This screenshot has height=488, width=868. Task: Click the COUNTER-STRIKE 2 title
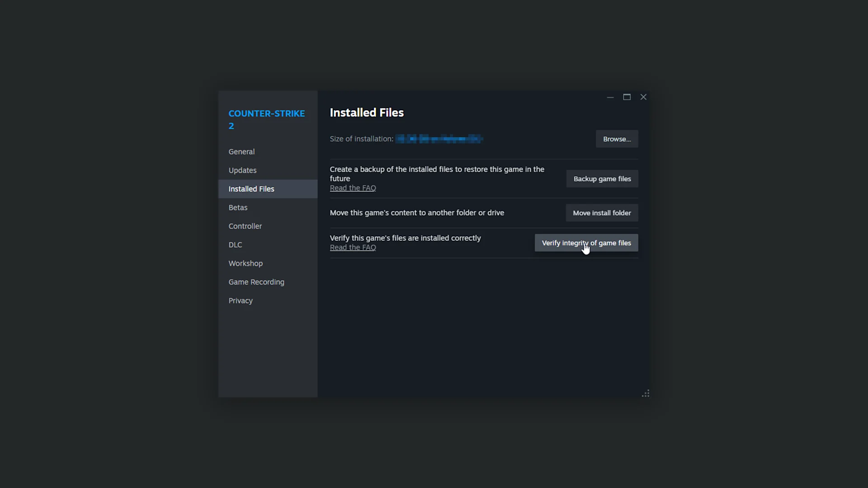pos(266,119)
